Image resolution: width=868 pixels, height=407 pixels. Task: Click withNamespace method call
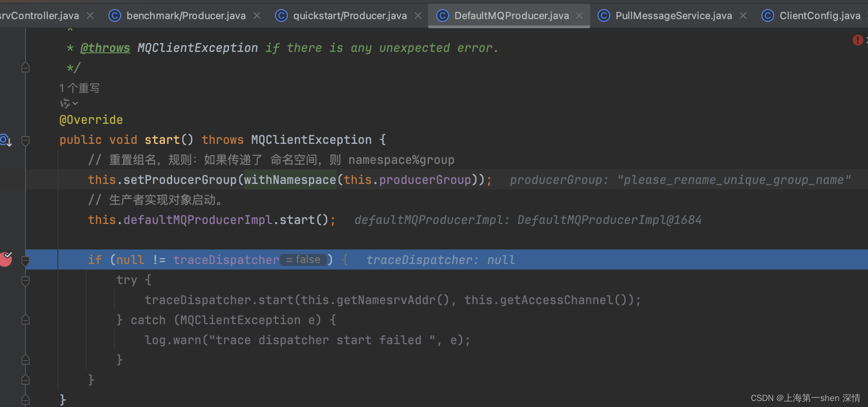coord(290,180)
